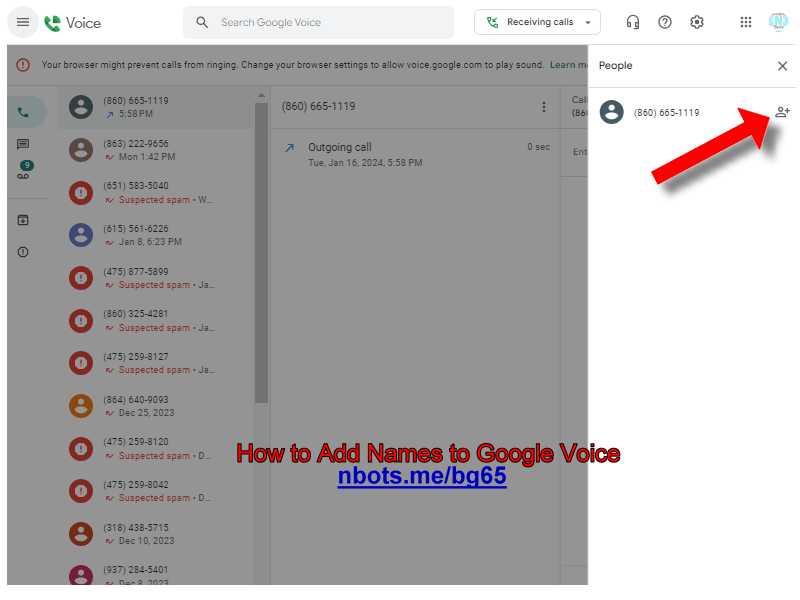The image size is (800, 600).
Task: Click the (860) 665-1119 conversation header
Action: click(318, 106)
